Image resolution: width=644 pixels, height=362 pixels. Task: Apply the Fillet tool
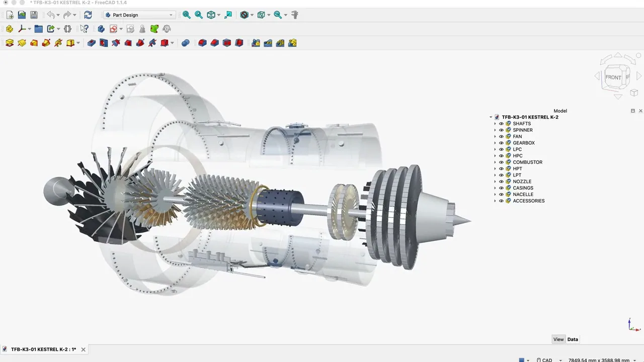[202, 43]
